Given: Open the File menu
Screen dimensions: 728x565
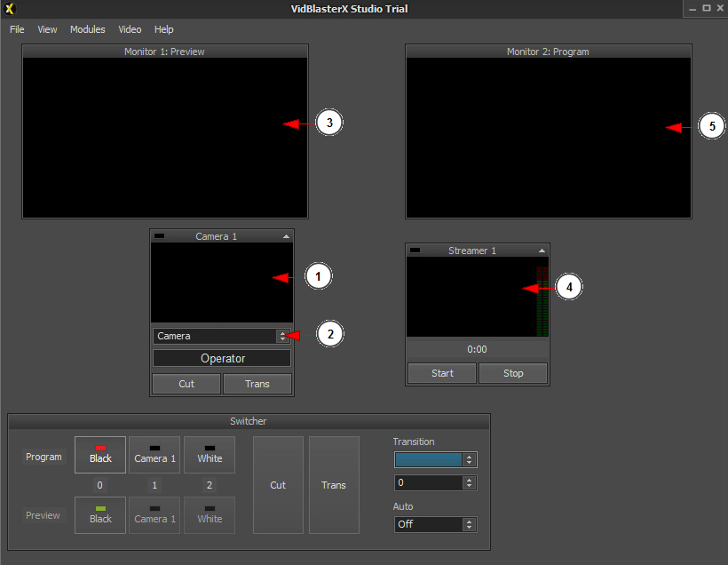Looking at the screenshot, I should [x=17, y=29].
